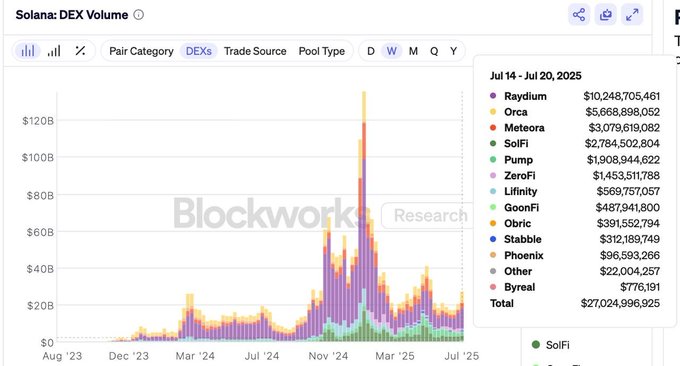The height and width of the screenshot is (366, 680).
Task: Expand chart to fullscreen
Action: 632,15
